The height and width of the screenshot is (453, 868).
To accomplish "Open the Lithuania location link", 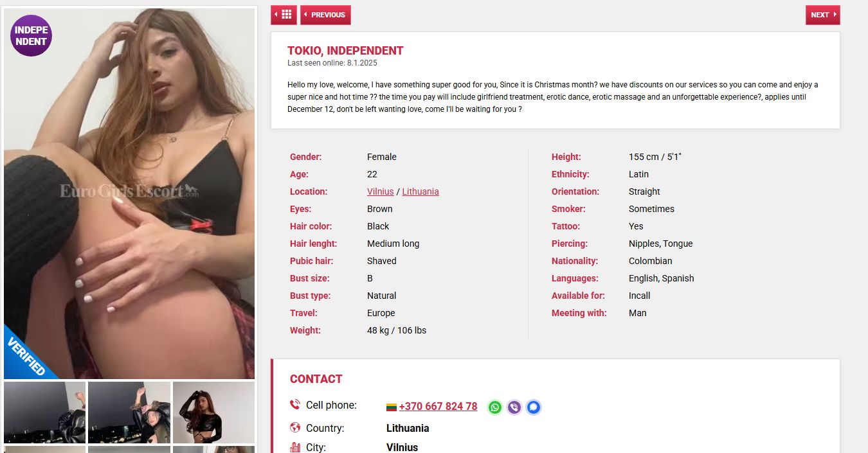I will pos(420,191).
